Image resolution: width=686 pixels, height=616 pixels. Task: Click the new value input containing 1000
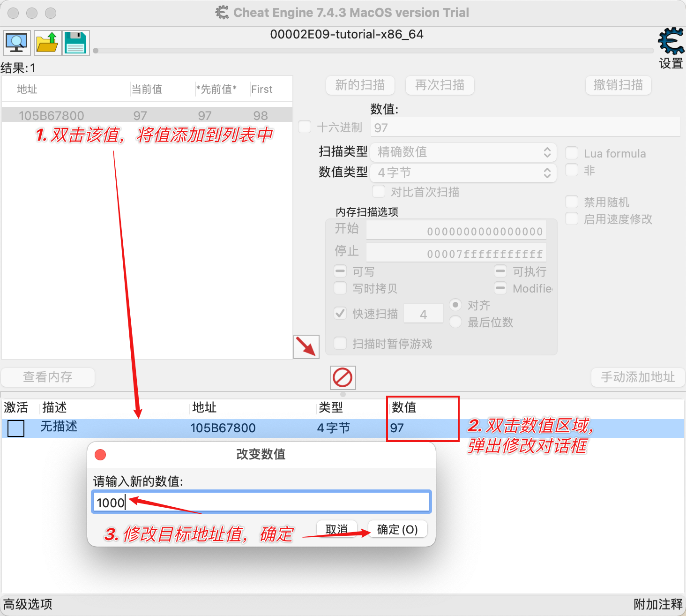(x=261, y=502)
